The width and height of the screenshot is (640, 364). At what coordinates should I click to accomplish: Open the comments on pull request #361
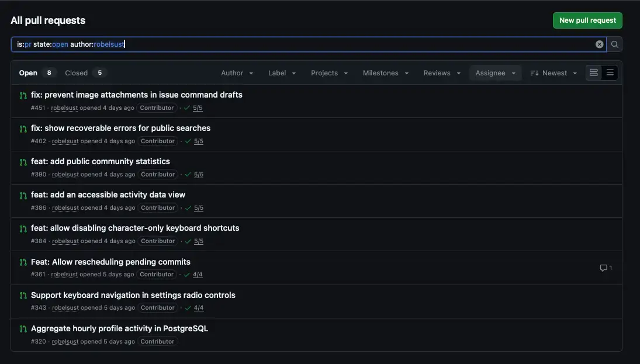(x=606, y=268)
